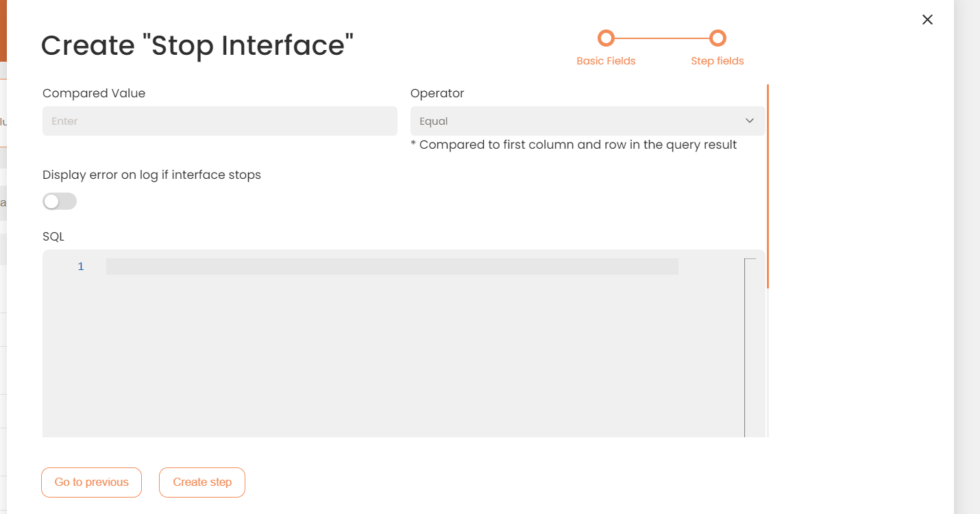Open the Operator dropdown showing Equal
The width and height of the screenshot is (980, 514).
(x=587, y=121)
